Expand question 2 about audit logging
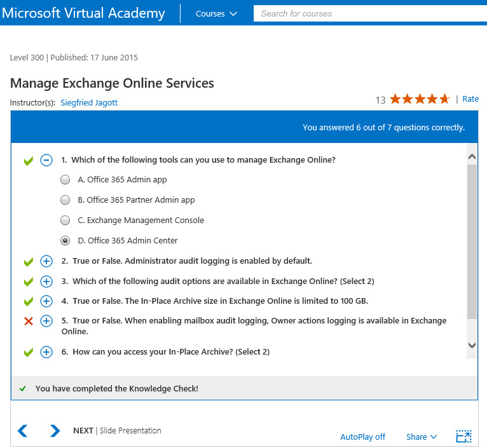Screen dimensions: 487x448 pos(46,261)
